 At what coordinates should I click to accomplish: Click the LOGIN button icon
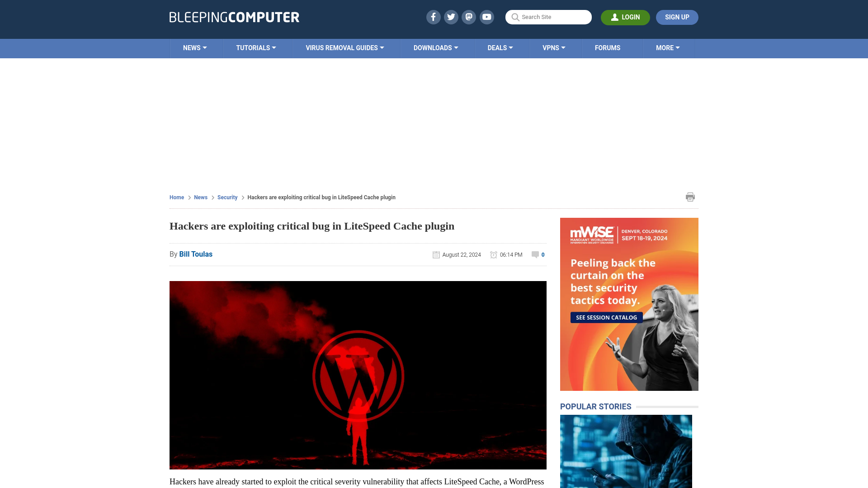pos(615,17)
